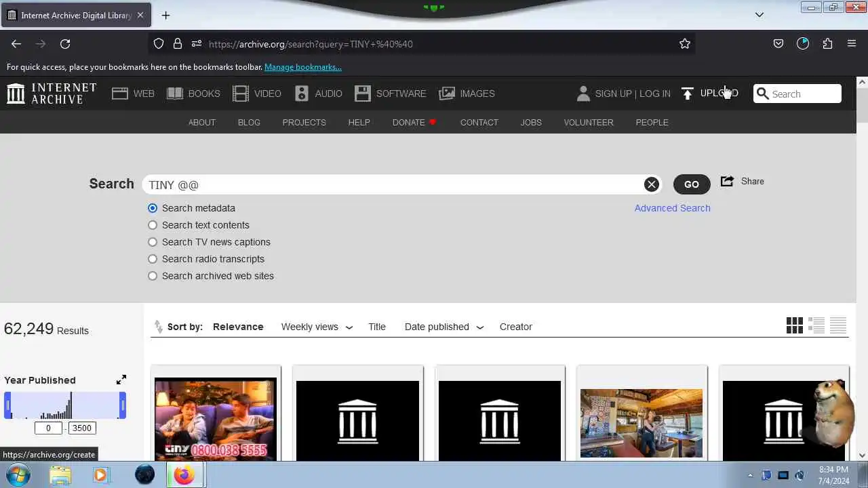The width and height of the screenshot is (868, 488).
Task: Click the Internet Archive logo
Action: pos(52,94)
